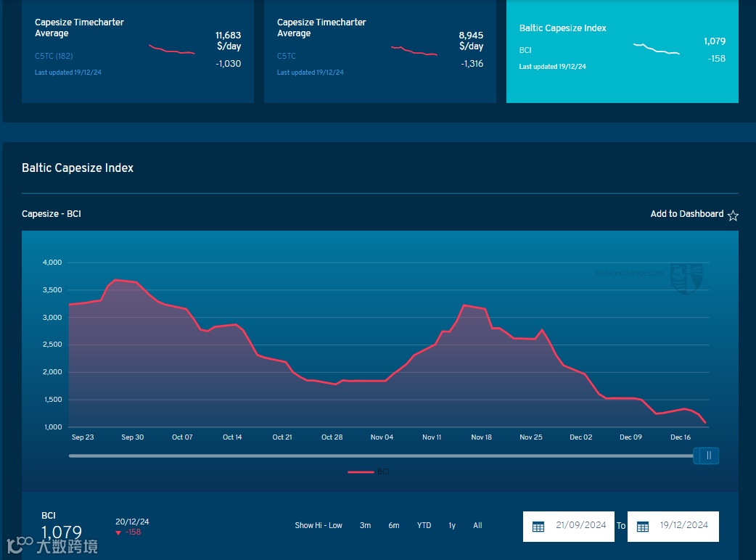This screenshot has width=756, height=560.
Task: Click the 1,079 value in BCI card
Action: click(715, 41)
